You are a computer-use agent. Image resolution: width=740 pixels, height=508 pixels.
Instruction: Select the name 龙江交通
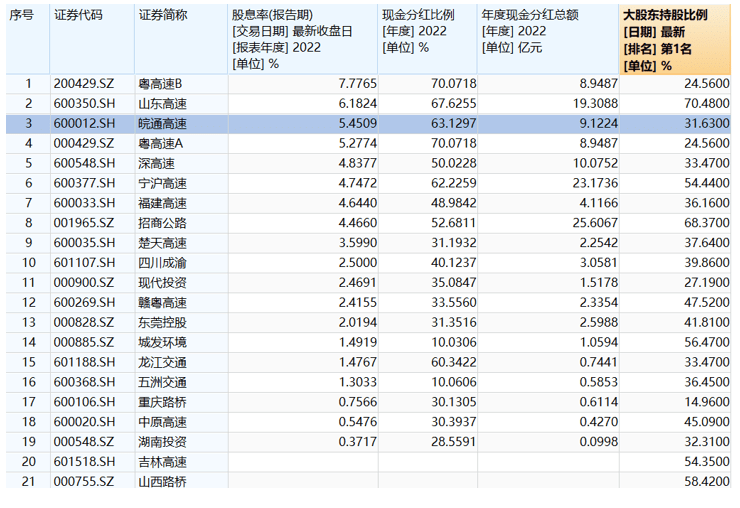[163, 362]
